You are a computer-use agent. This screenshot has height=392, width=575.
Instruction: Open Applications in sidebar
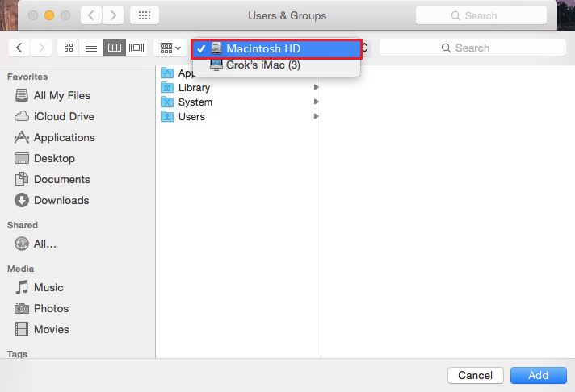tap(55, 137)
